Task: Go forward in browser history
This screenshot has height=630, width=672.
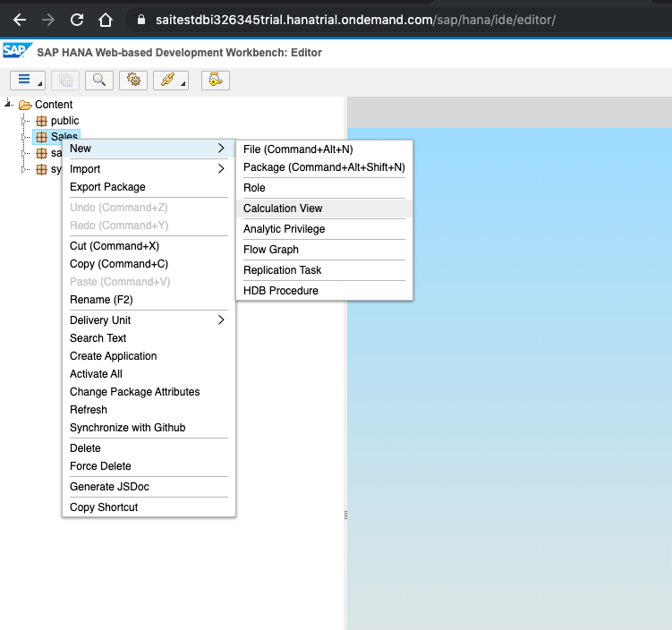Action: pyautogui.click(x=48, y=20)
